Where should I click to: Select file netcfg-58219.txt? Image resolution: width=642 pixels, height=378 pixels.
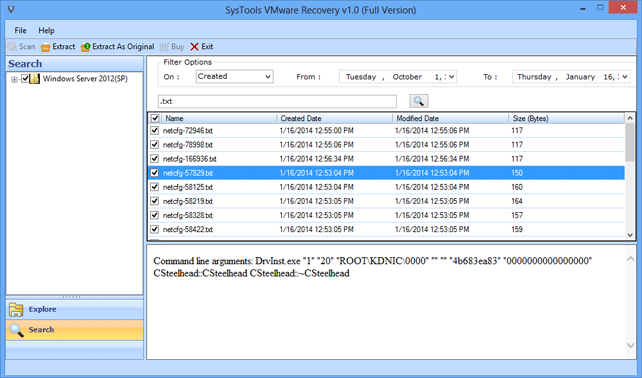188,201
